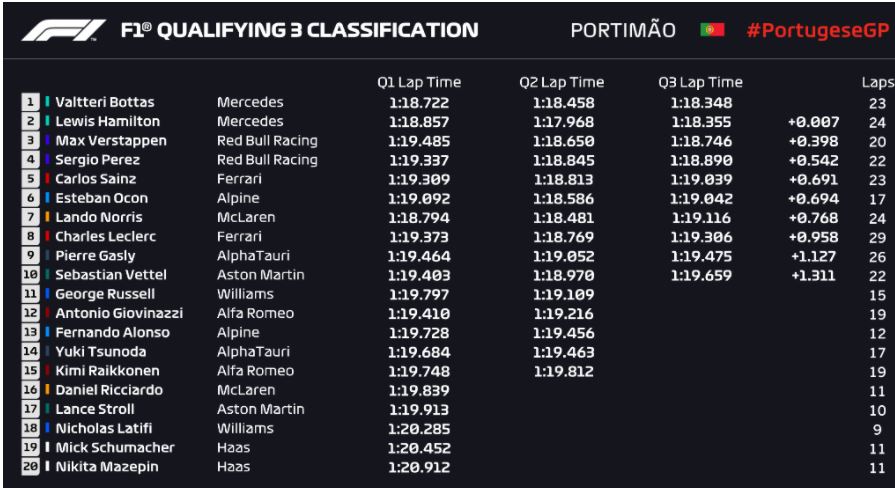Click the position 11 badge beside George Russell

(x=30, y=294)
